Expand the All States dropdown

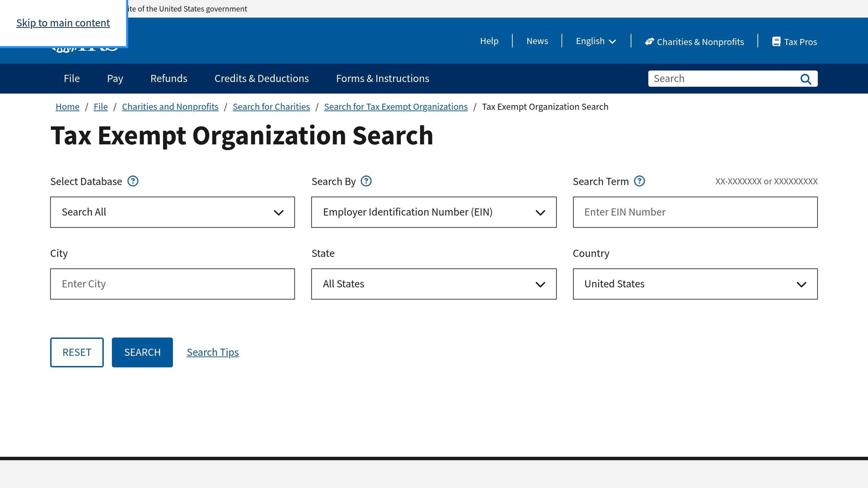tap(434, 284)
